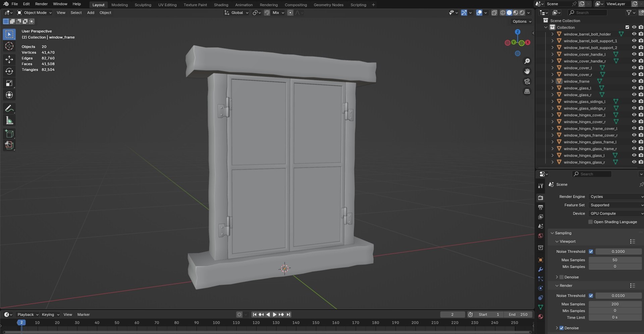Adjust Render Max Samples field

coord(615,304)
